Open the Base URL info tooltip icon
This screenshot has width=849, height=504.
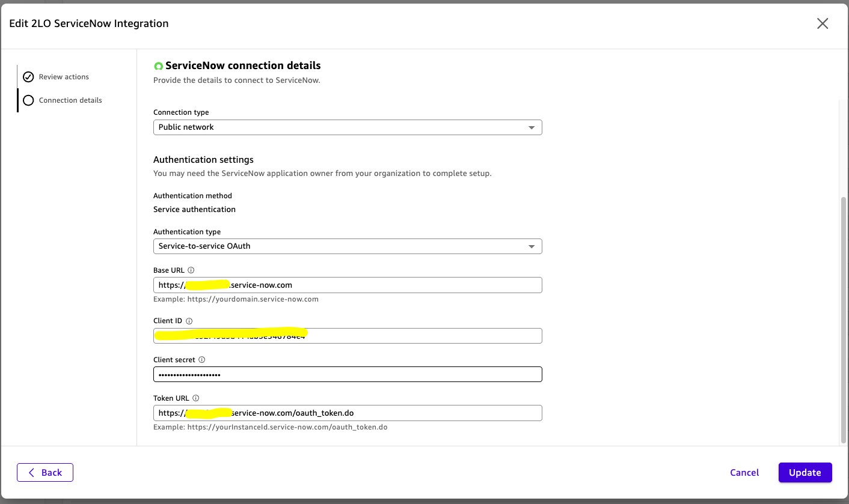pos(191,270)
